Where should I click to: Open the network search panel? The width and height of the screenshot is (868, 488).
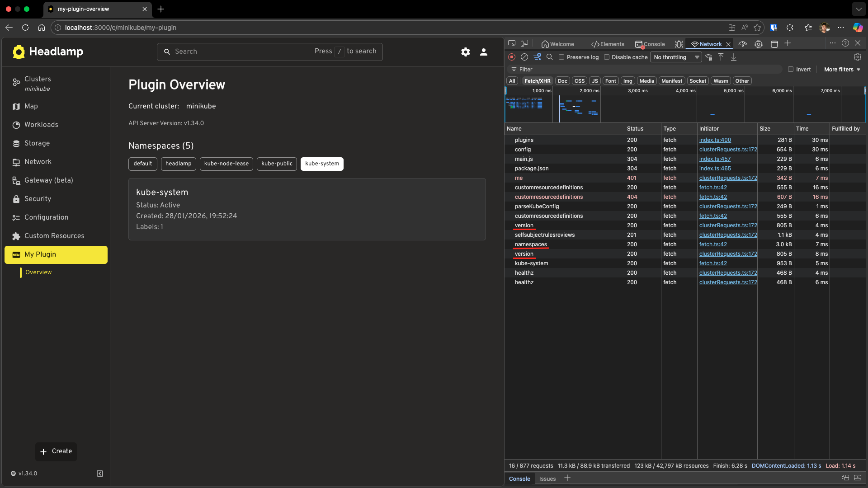(x=550, y=57)
